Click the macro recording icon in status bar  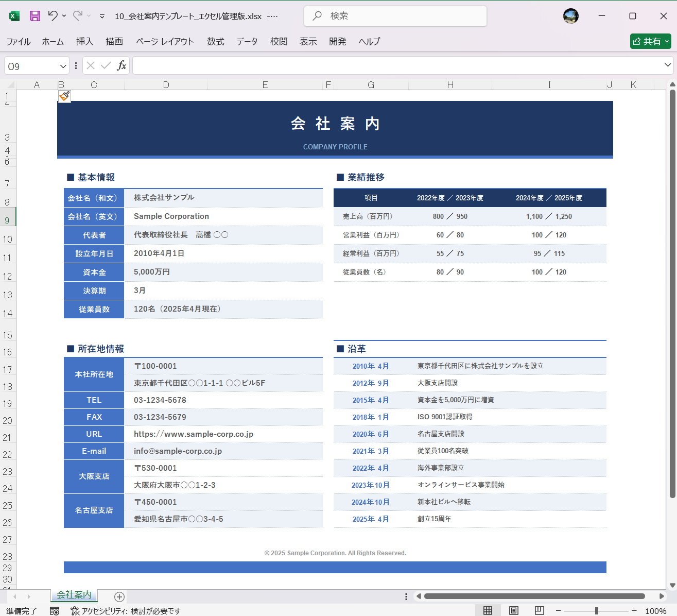tap(55, 610)
